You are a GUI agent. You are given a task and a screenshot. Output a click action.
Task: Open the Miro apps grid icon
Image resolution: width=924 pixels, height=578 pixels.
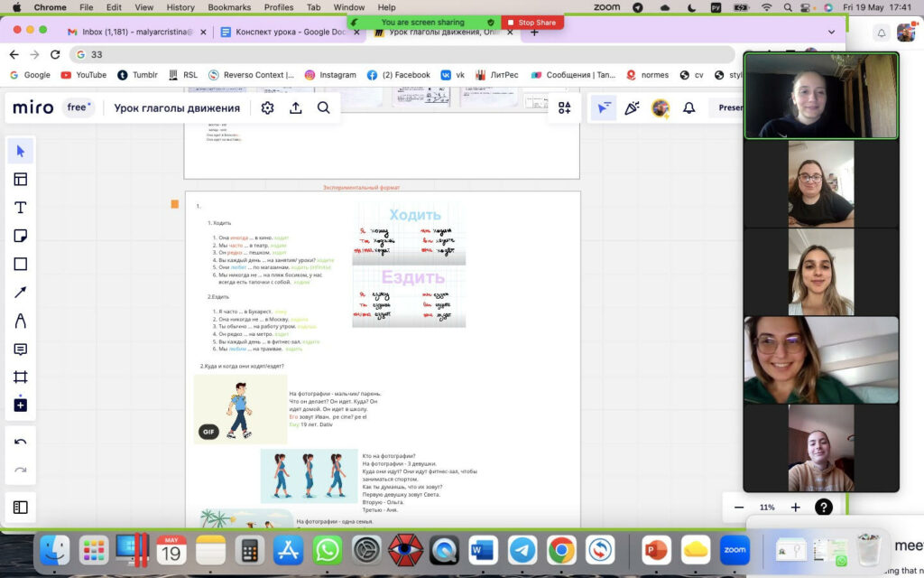[x=565, y=108]
